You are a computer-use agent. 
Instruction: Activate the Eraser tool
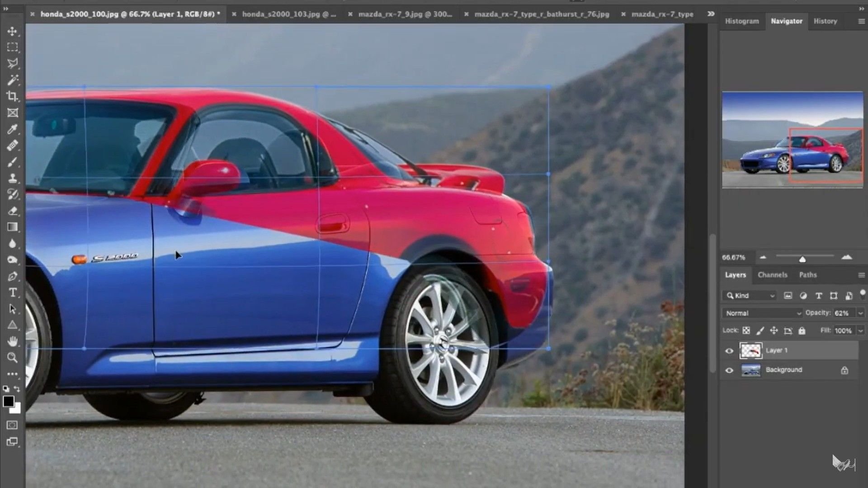12,211
